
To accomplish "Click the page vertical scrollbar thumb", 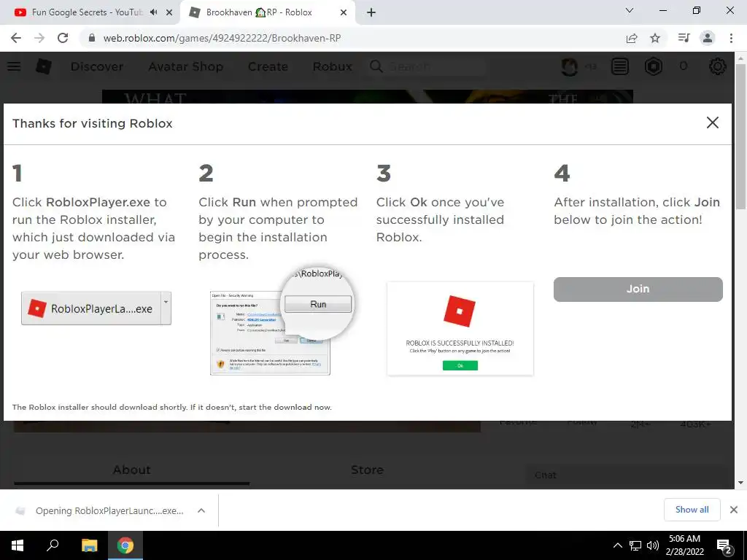I will click(740, 136).
